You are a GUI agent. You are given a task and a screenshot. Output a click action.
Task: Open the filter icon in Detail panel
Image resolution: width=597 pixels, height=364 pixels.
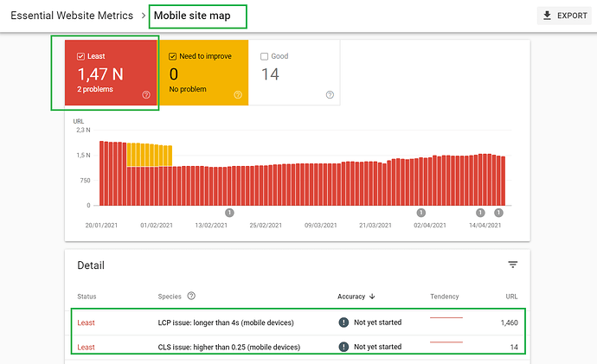pos(513,265)
